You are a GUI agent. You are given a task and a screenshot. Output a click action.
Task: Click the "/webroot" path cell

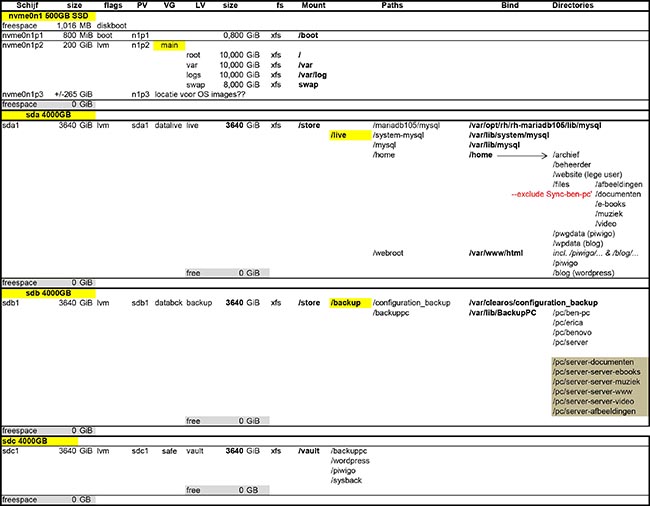point(388,253)
